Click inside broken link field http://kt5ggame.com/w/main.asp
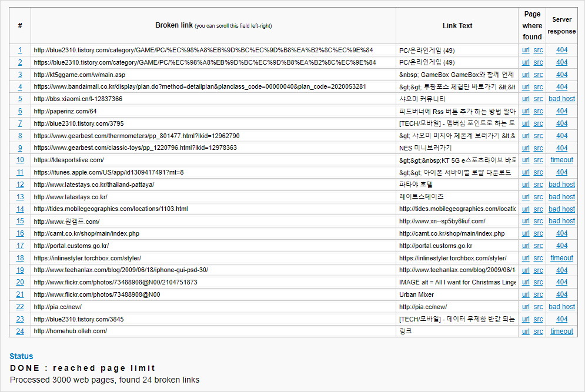This screenshot has width=585, height=392. [213, 75]
